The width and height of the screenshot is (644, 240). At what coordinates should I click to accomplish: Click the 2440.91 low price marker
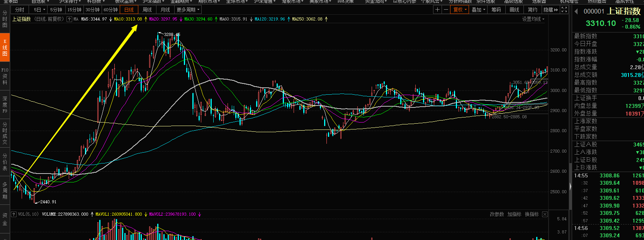tap(48, 202)
